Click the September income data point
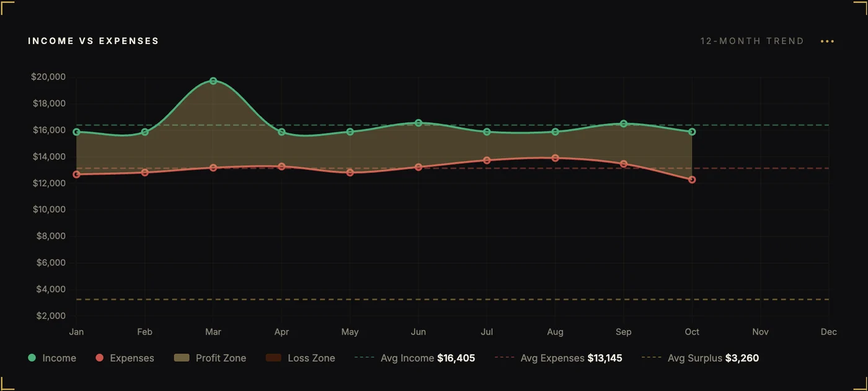This screenshot has height=391, width=868. [x=624, y=124]
